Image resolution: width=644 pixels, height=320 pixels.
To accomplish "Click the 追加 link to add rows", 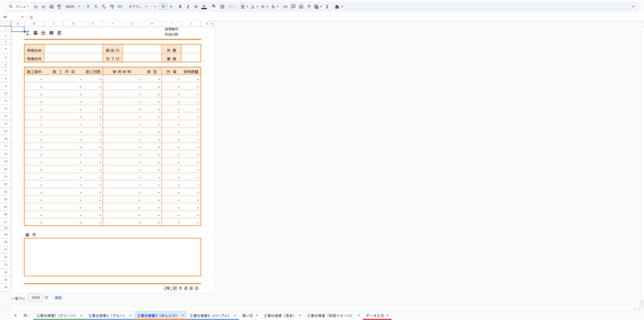I will coord(58,297).
